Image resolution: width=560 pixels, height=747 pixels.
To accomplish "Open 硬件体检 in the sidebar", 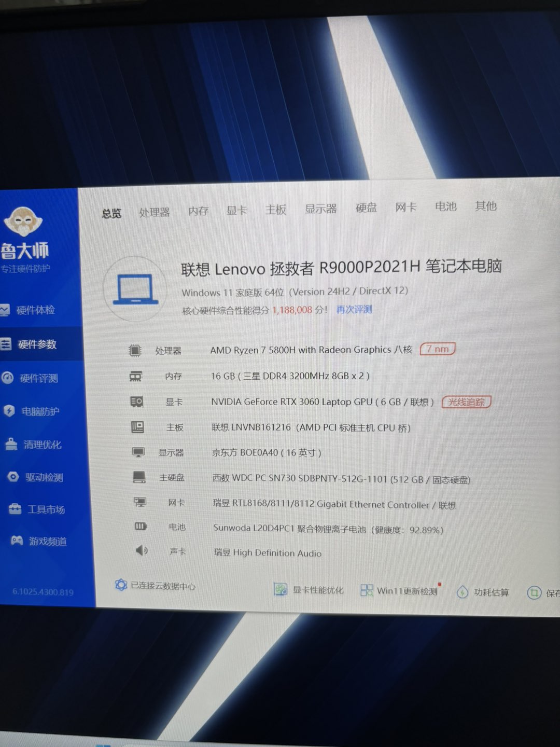I will coord(35,310).
